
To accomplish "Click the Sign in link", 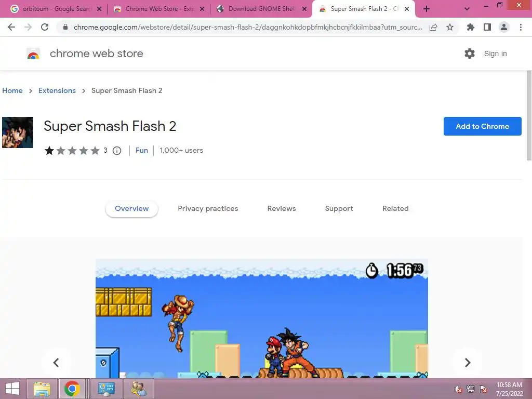I will [495, 54].
